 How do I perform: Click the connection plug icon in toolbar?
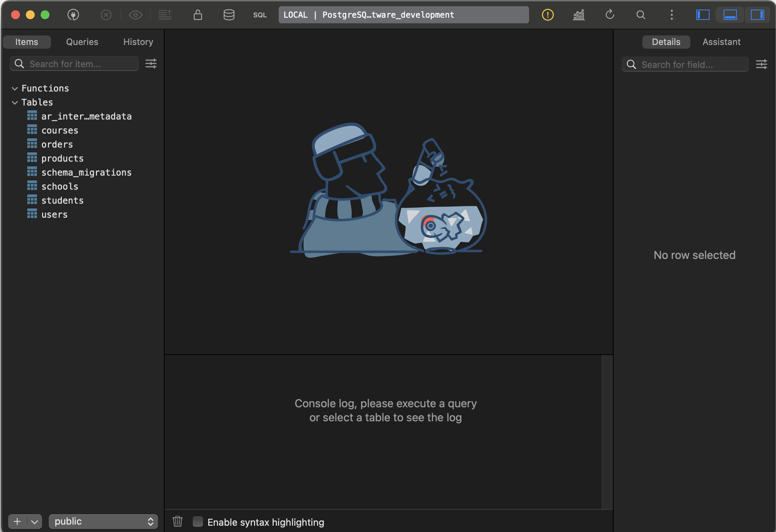click(x=73, y=15)
